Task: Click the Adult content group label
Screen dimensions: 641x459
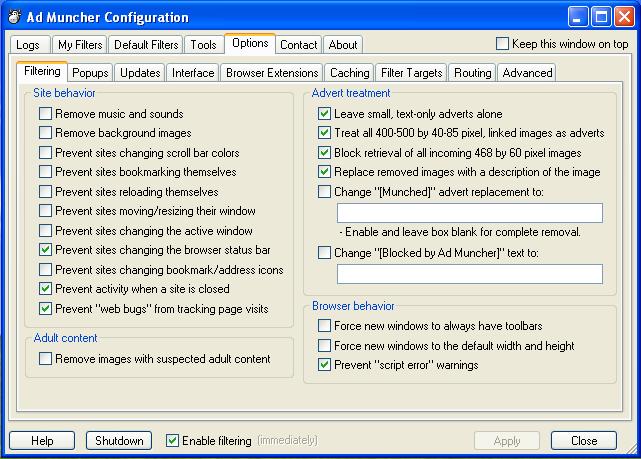Action: point(65,338)
